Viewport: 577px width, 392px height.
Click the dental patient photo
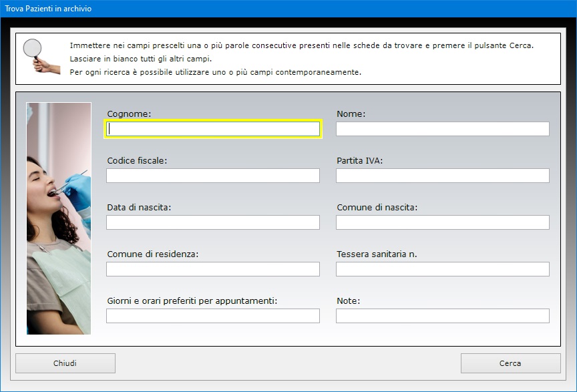(x=59, y=218)
